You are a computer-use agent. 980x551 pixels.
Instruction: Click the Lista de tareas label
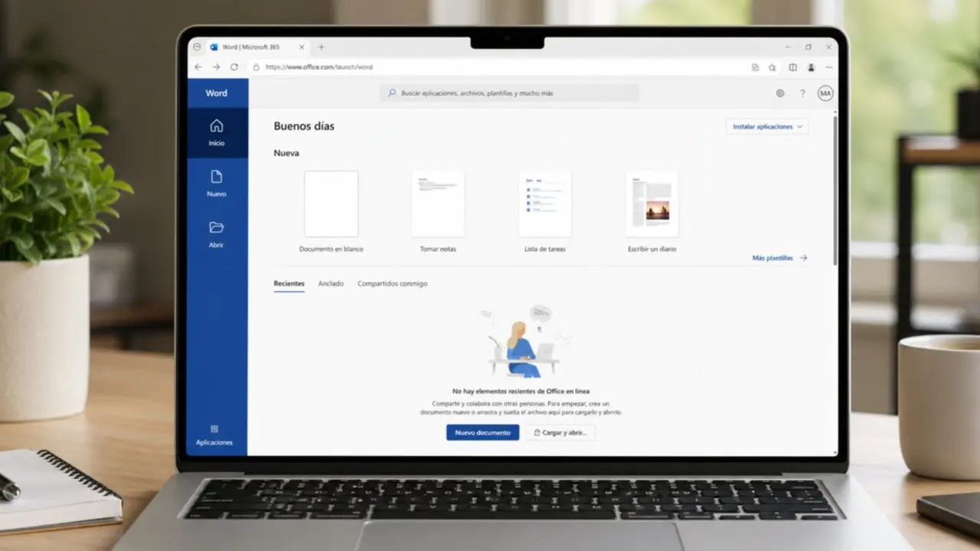[x=545, y=249]
